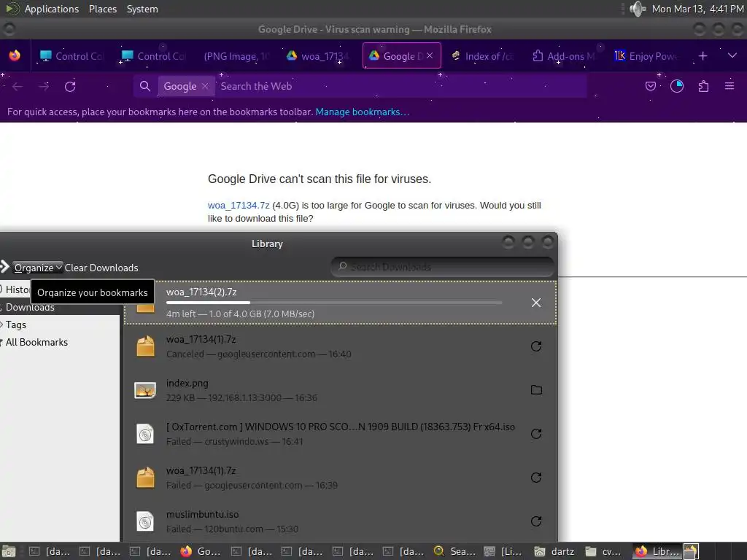Open the downloads progress indicator in toolbar
This screenshot has width=747, height=560.
676,86
